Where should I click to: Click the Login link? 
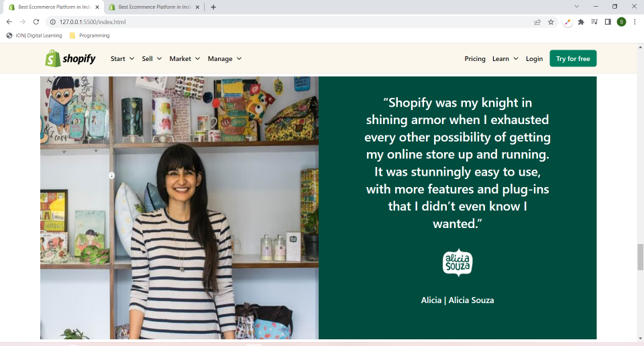(534, 59)
